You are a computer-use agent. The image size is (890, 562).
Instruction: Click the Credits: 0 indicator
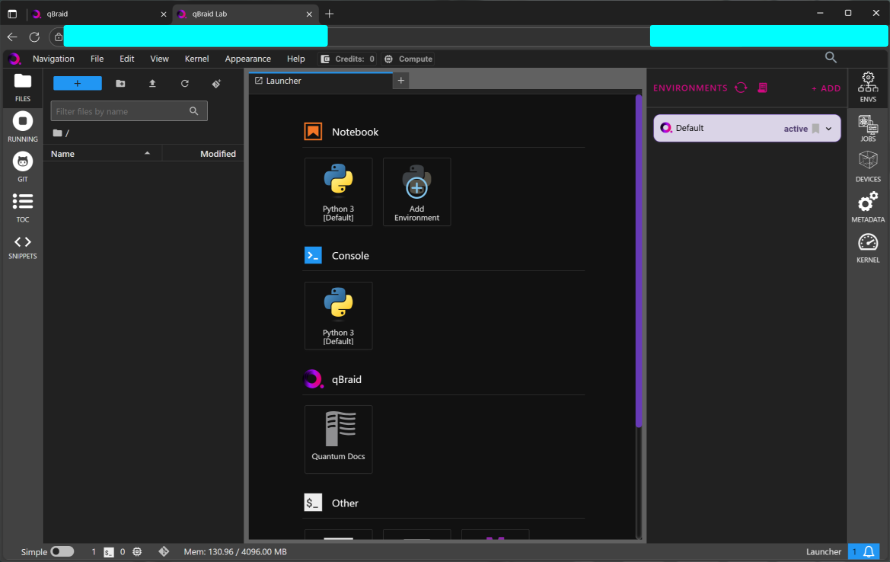(347, 59)
